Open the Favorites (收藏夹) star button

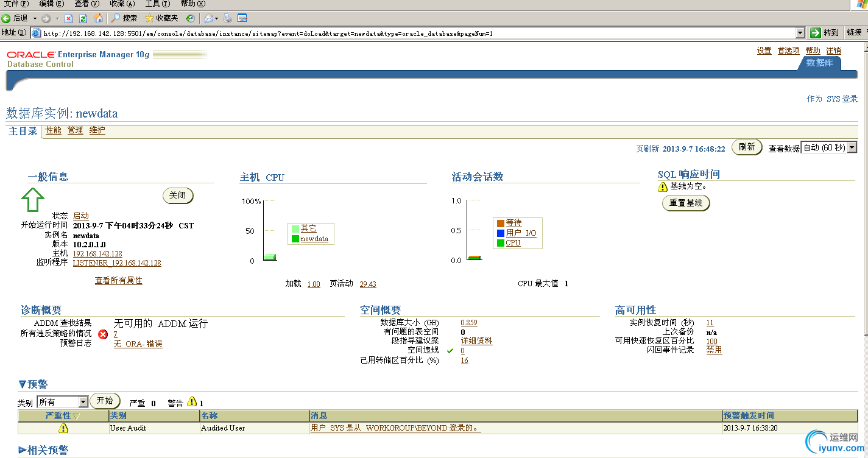point(161,18)
